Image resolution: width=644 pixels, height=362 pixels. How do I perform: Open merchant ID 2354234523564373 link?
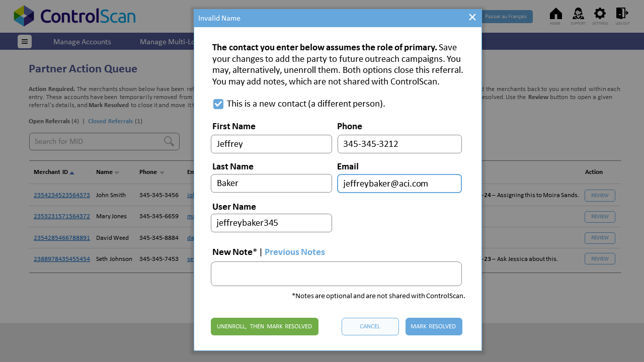point(62,195)
